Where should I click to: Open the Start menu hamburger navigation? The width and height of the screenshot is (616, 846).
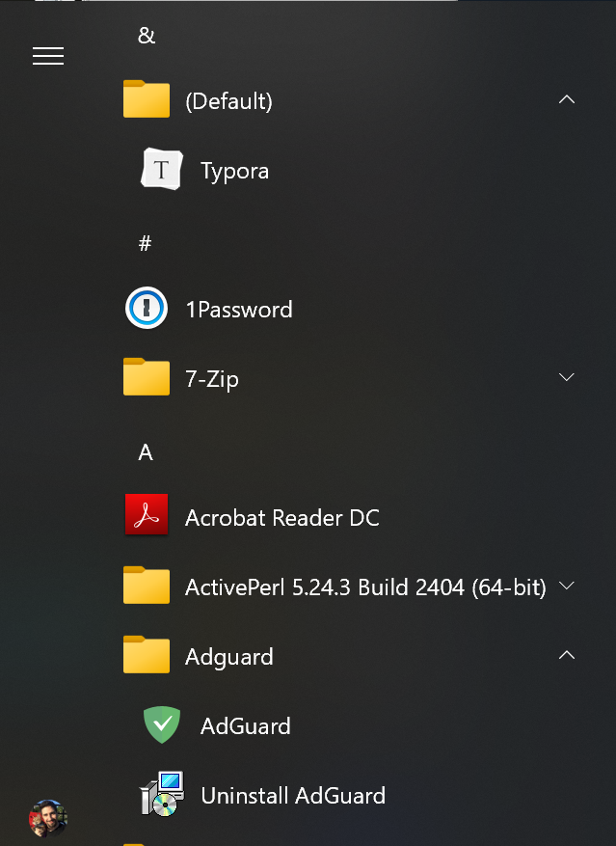(x=48, y=56)
